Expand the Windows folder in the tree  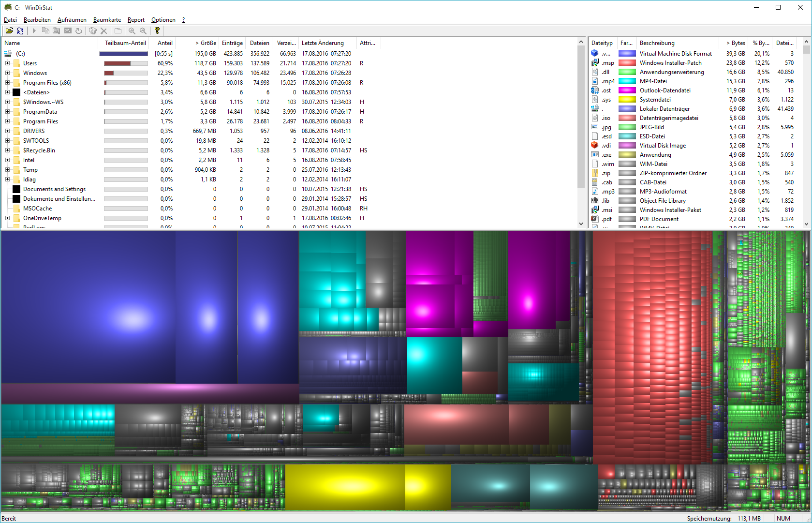tap(7, 73)
